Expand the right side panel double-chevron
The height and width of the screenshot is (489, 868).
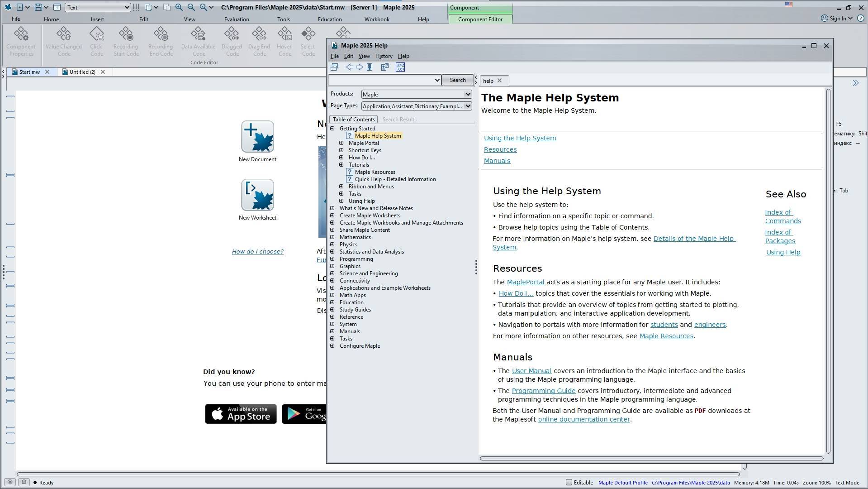(855, 83)
